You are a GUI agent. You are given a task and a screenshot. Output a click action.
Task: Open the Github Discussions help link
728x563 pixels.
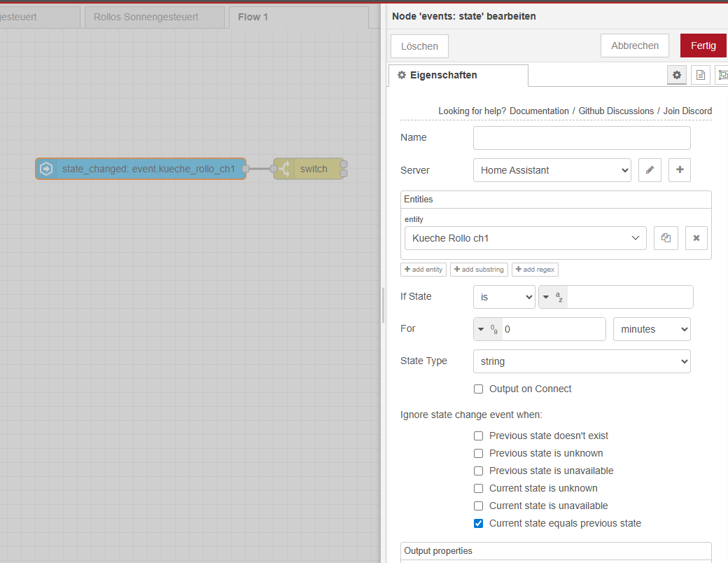point(615,111)
